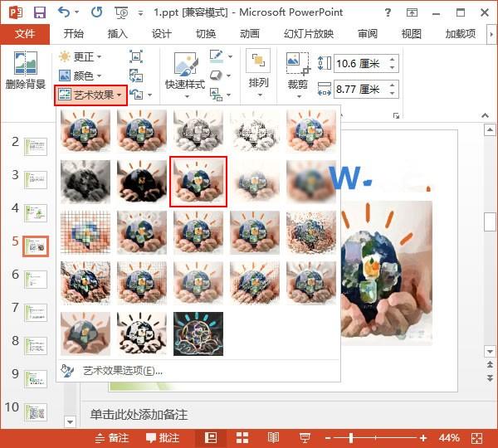Click next slide double-arrow button on scrollbar
Image resolution: width=498 pixels, height=448 pixels.
click(x=490, y=377)
